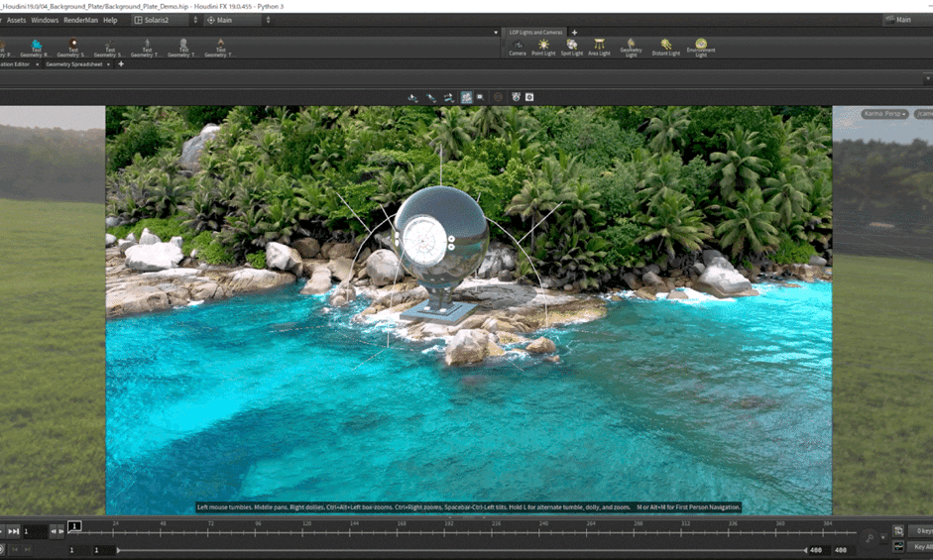Open the Karma Persp viewport menu
The image size is (933, 560).
[884, 114]
